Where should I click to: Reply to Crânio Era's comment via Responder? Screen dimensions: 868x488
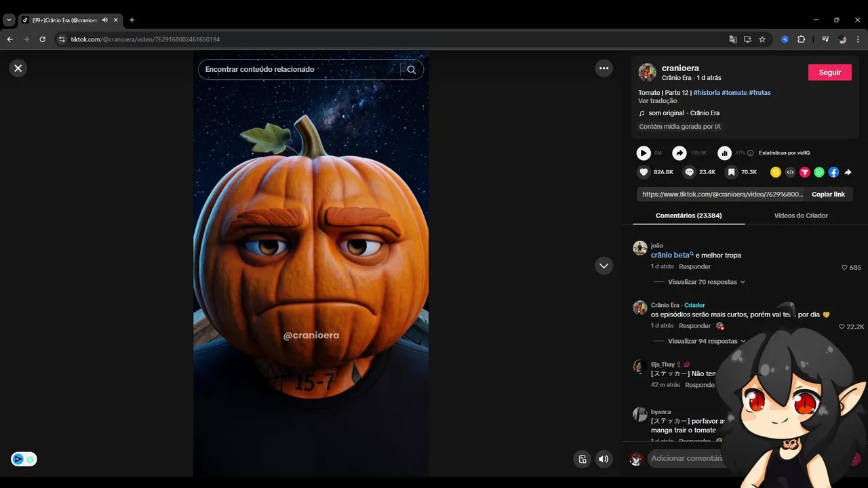coord(694,326)
